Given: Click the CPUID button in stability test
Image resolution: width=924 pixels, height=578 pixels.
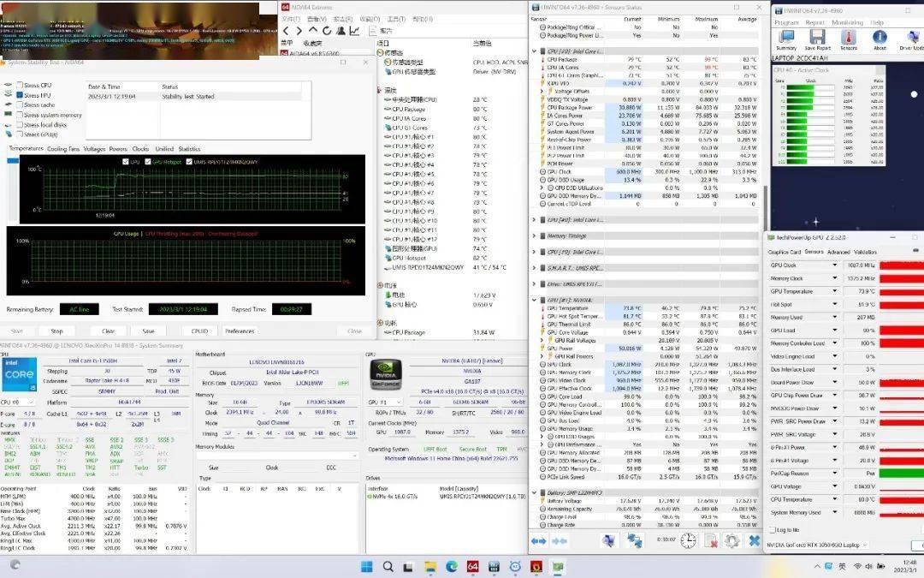Looking at the screenshot, I should click(x=199, y=331).
